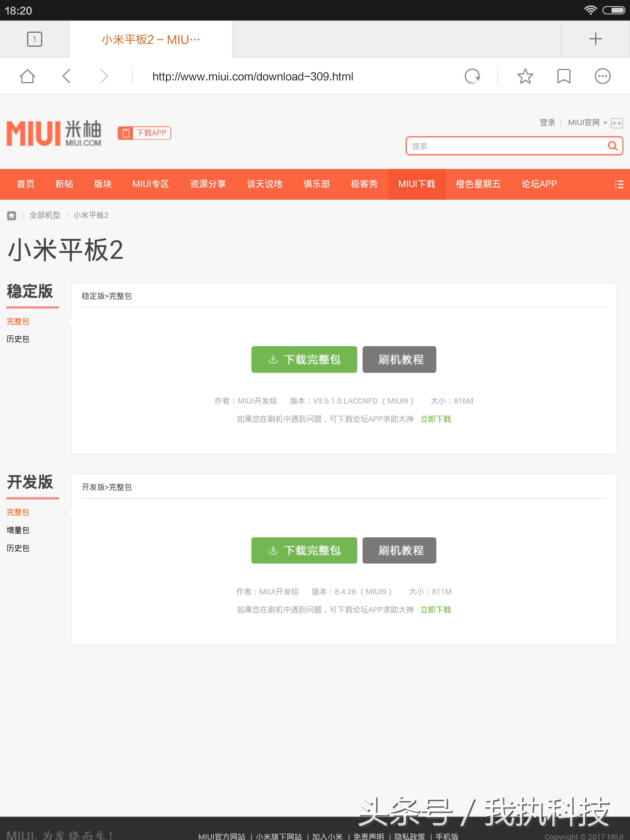Open 免责声明 footer link
Viewport: 630px width, 840px height.
pos(369,836)
